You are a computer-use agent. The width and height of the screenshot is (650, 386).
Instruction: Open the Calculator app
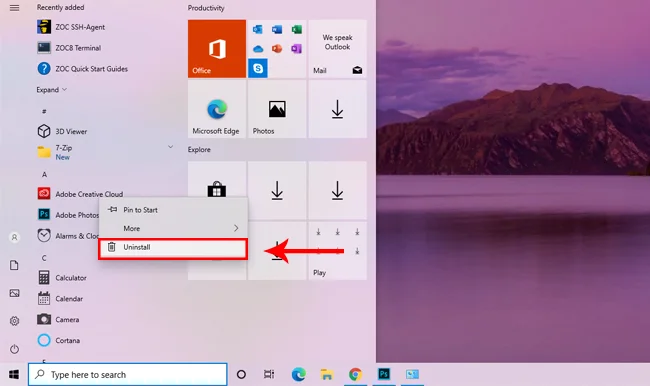pyautogui.click(x=62, y=277)
